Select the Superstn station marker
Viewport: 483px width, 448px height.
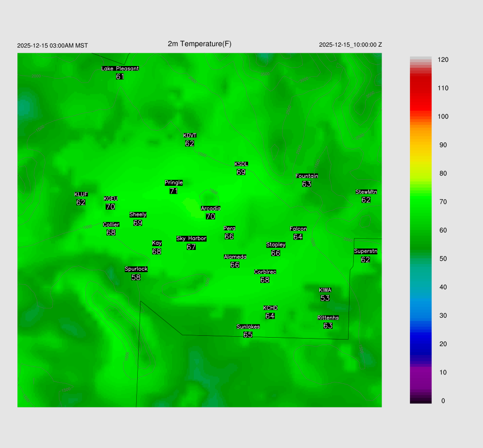(366, 251)
